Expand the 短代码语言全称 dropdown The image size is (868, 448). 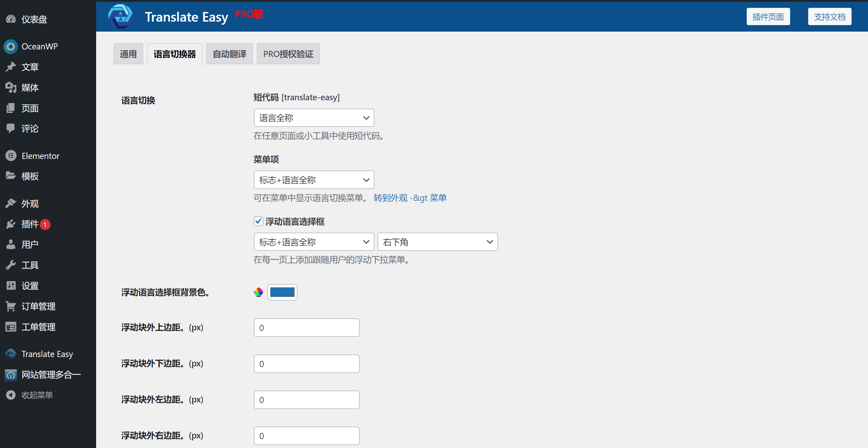click(x=313, y=118)
